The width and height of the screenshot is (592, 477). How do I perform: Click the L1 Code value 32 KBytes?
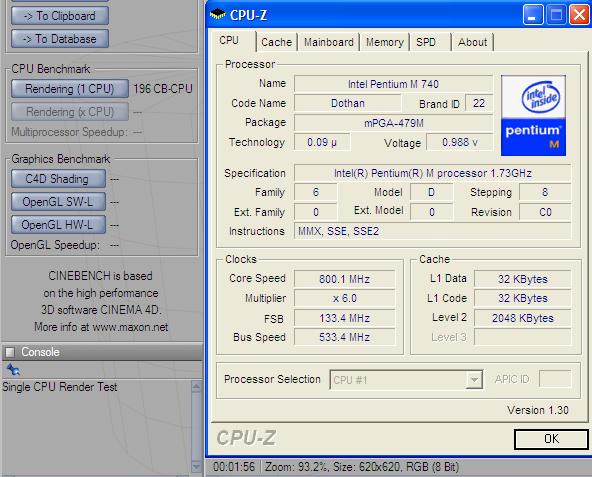click(x=523, y=298)
